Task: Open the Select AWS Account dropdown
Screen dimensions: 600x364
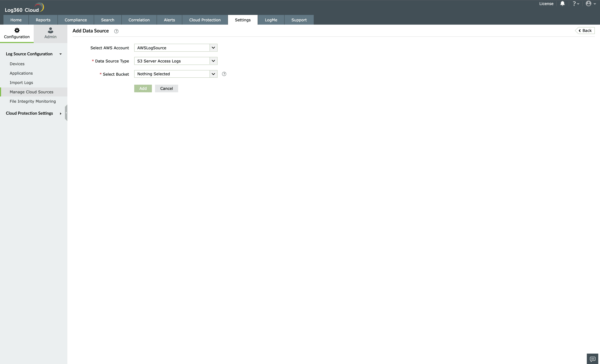Action: (176, 48)
